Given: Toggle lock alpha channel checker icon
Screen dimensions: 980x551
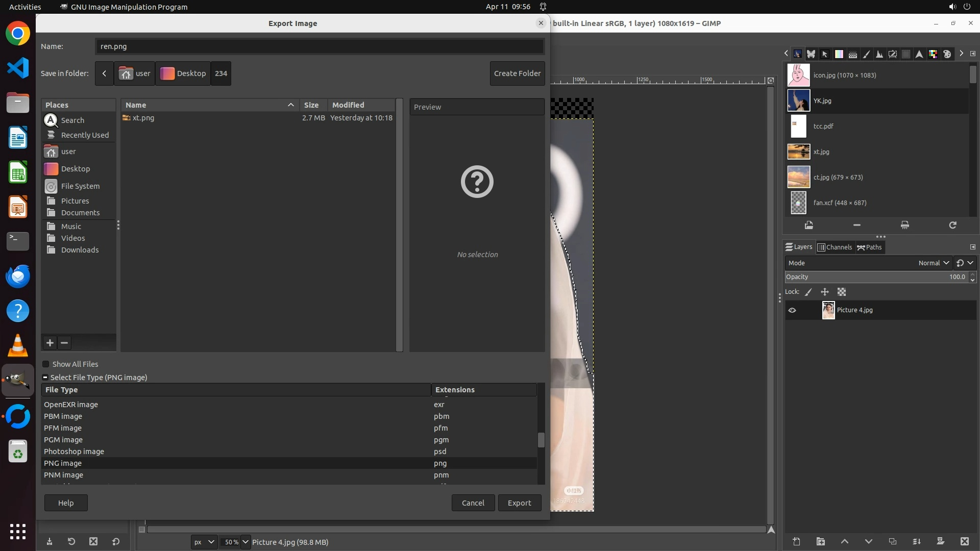Looking at the screenshot, I should click(842, 292).
